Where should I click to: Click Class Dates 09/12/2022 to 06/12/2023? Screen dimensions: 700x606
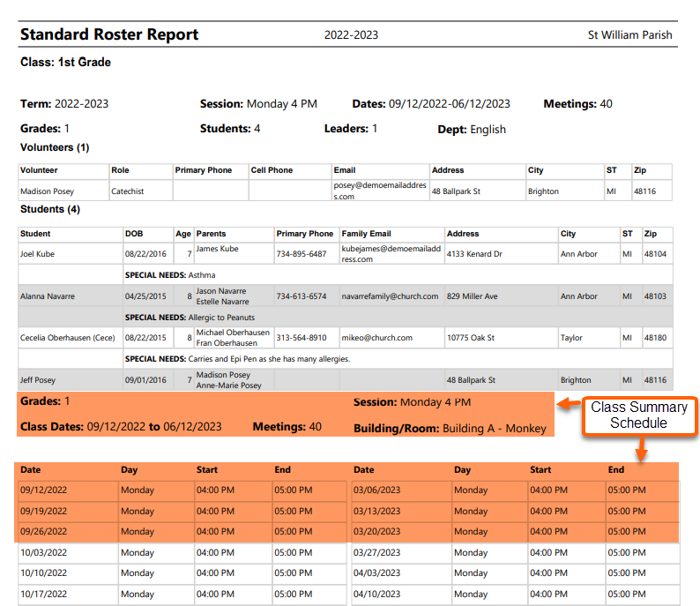121,427
